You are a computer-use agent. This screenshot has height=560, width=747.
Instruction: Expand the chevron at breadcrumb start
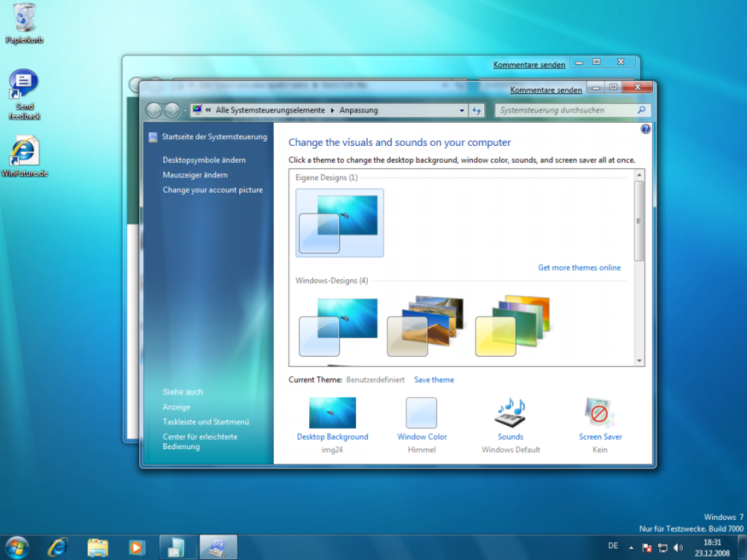208,110
